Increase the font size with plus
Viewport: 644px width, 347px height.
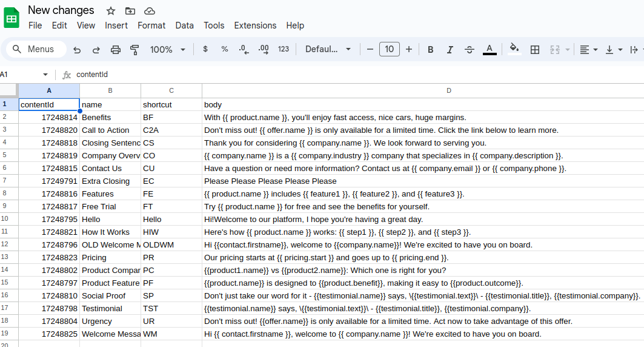409,50
